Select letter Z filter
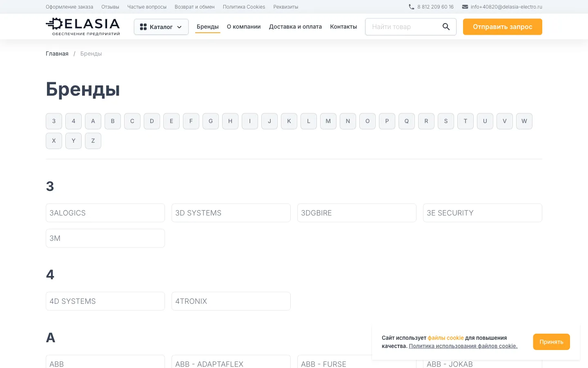588x368 pixels. pos(93,141)
